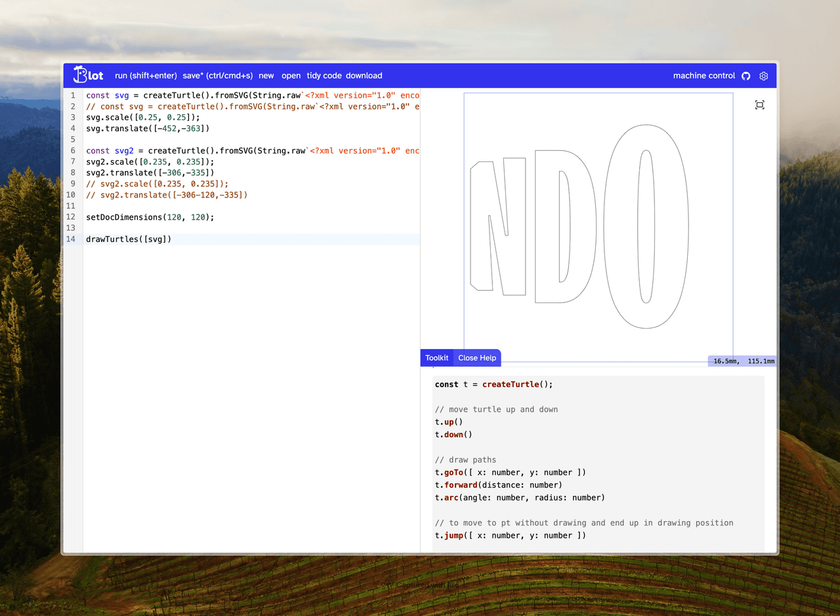The width and height of the screenshot is (840, 616).
Task: Click line number 6 in the gutter
Action: click(73, 151)
